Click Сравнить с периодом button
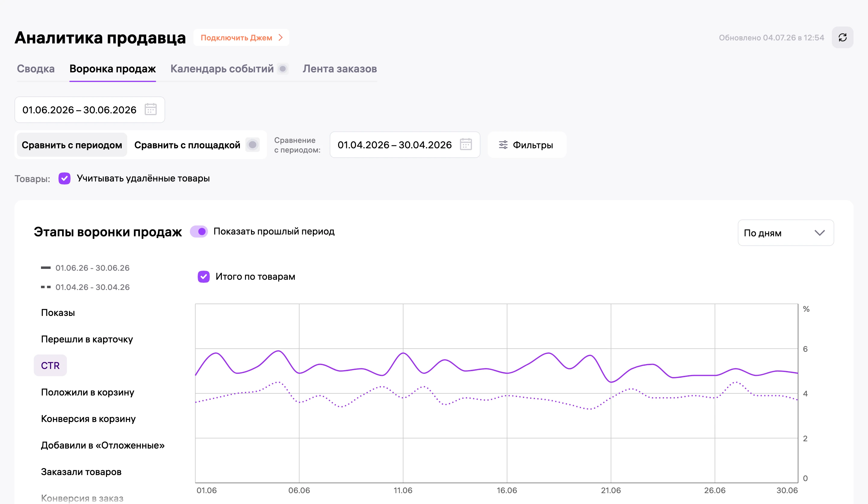Image resolution: width=868 pixels, height=504 pixels. 72,145
